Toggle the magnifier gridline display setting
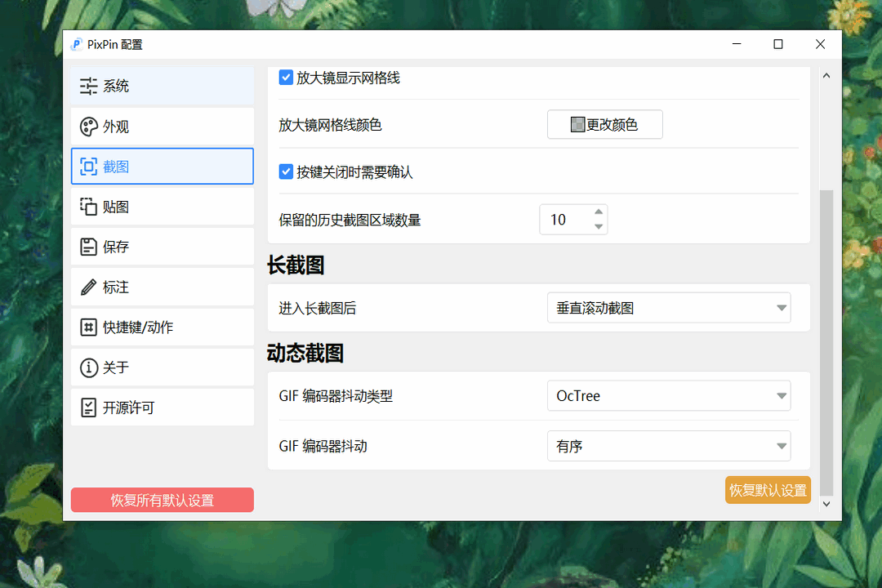This screenshot has height=588, width=882. point(286,78)
